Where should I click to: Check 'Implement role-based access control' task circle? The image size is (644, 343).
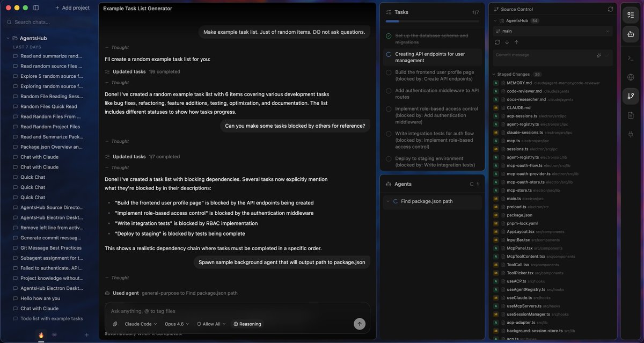click(389, 109)
